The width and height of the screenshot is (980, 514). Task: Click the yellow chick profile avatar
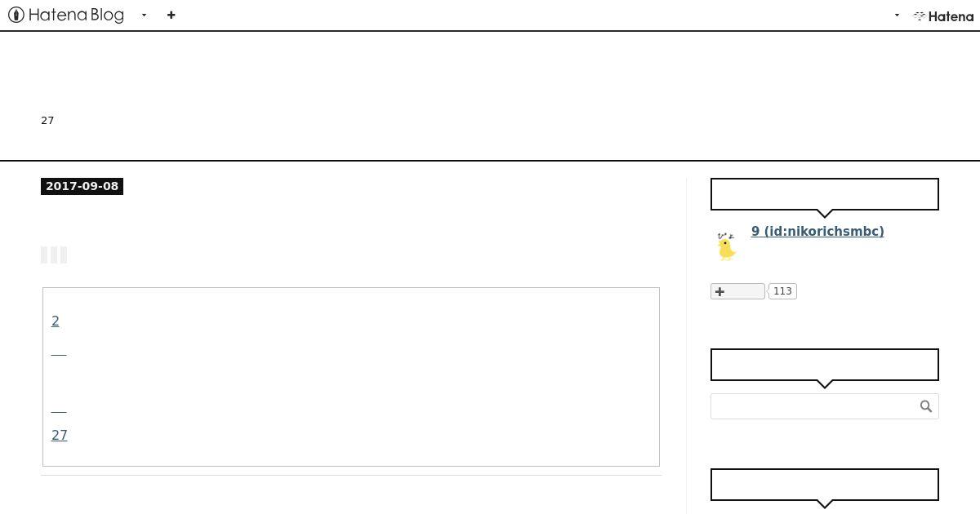tap(726, 246)
